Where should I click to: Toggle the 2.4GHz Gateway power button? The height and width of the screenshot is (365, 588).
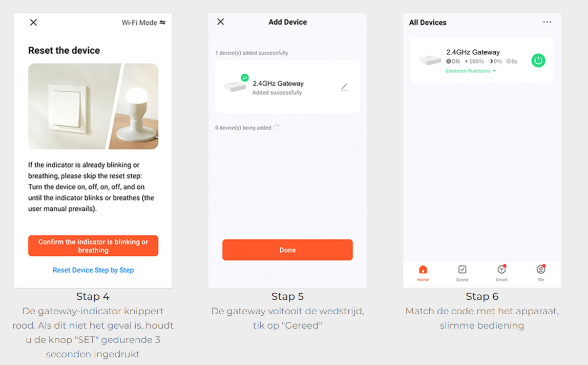(538, 60)
